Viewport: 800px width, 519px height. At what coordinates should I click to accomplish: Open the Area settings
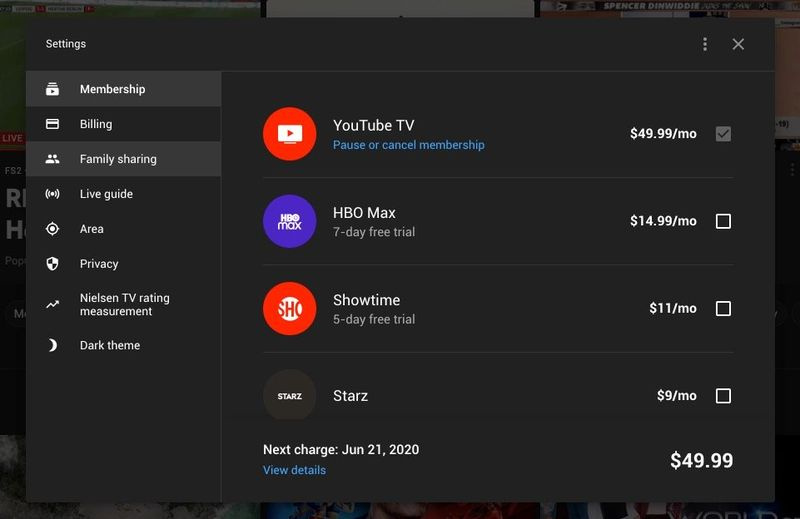tap(123, 229)
